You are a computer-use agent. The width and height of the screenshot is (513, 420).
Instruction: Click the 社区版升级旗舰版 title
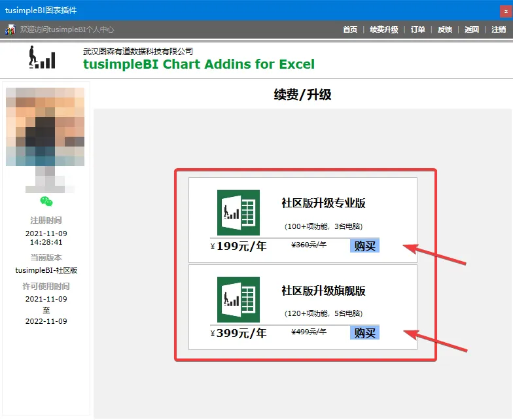point(323,290)
